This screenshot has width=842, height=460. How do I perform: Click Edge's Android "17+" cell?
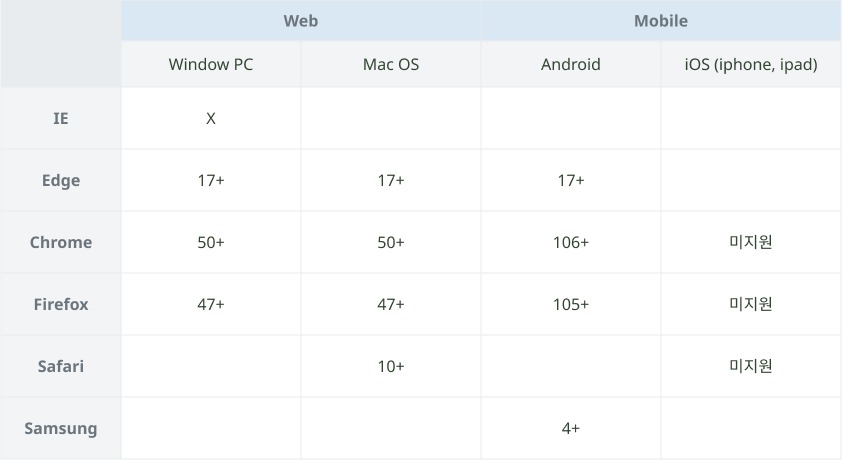[x=571, y=181]
